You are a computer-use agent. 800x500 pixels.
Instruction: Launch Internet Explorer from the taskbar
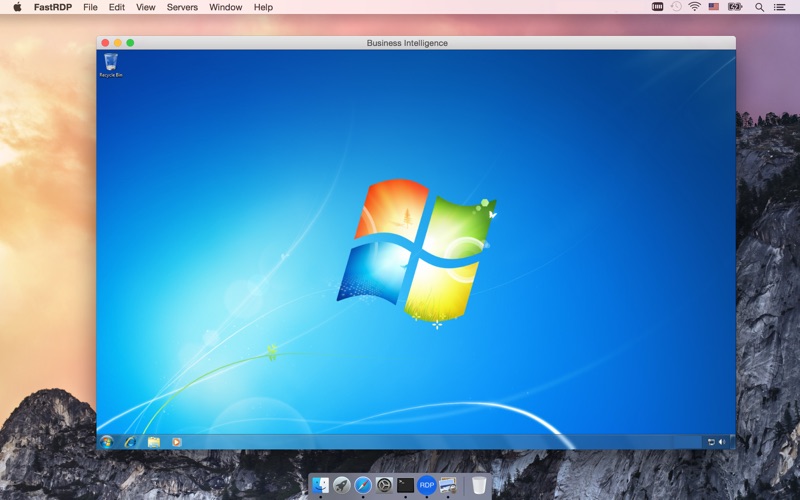click(x=130, y=442)
